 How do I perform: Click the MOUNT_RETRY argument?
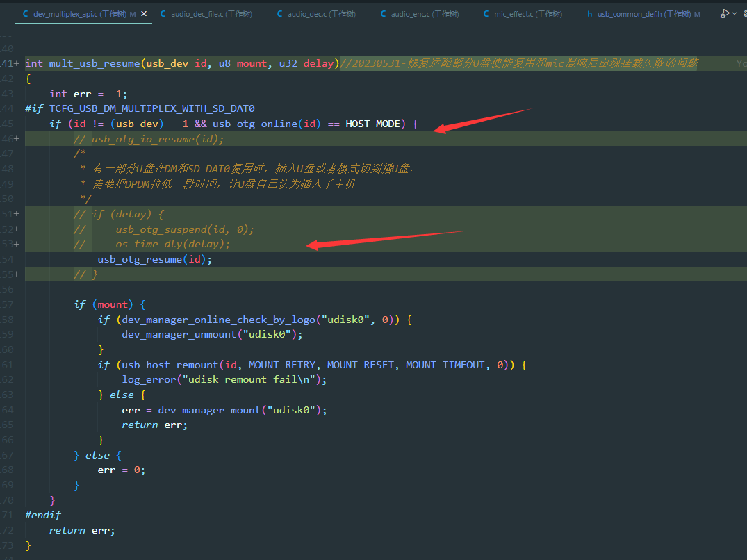point(282,365)
